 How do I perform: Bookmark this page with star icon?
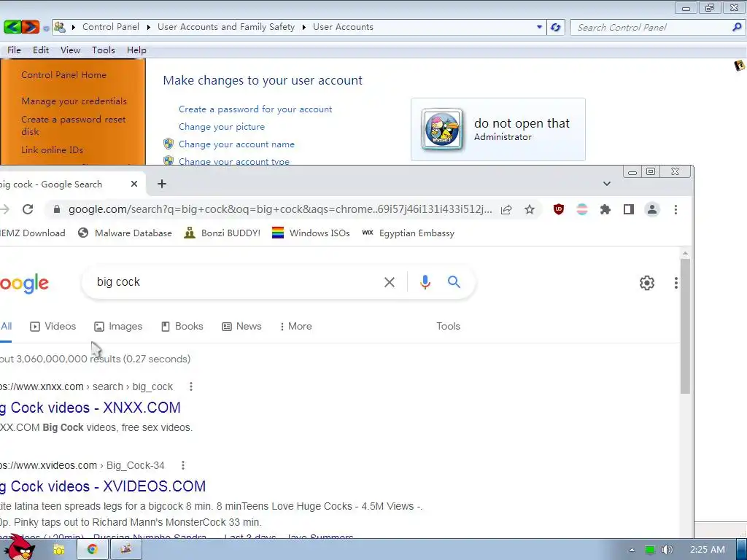pos(530,209)
